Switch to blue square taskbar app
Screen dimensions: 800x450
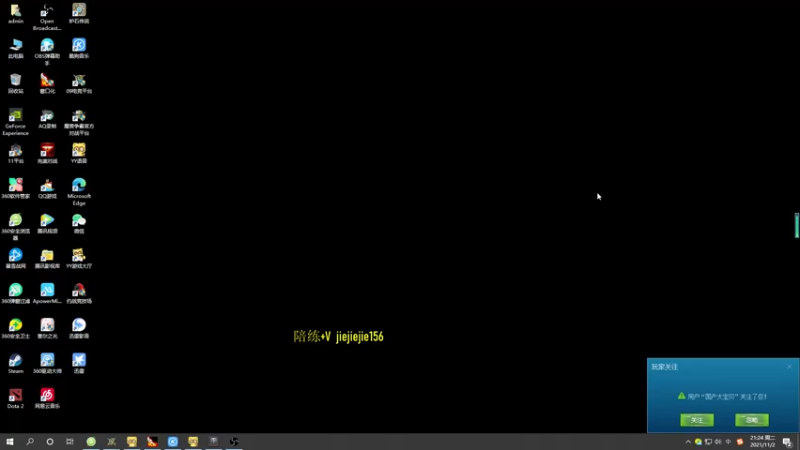(172, 441)
